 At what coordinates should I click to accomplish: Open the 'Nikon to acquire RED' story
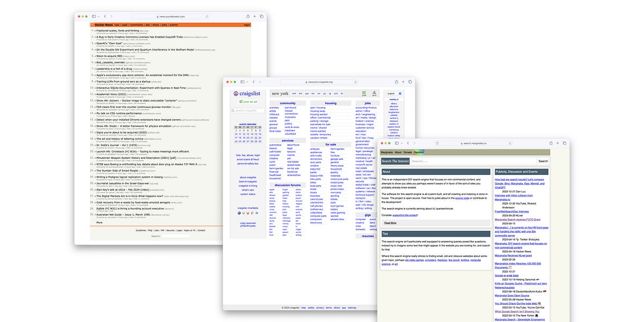[x=108, y=55]
